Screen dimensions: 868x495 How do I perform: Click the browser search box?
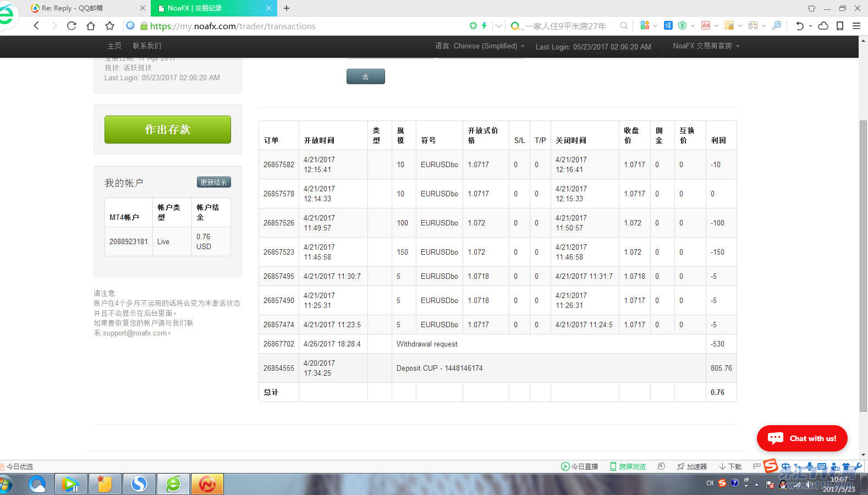(565, 26)
